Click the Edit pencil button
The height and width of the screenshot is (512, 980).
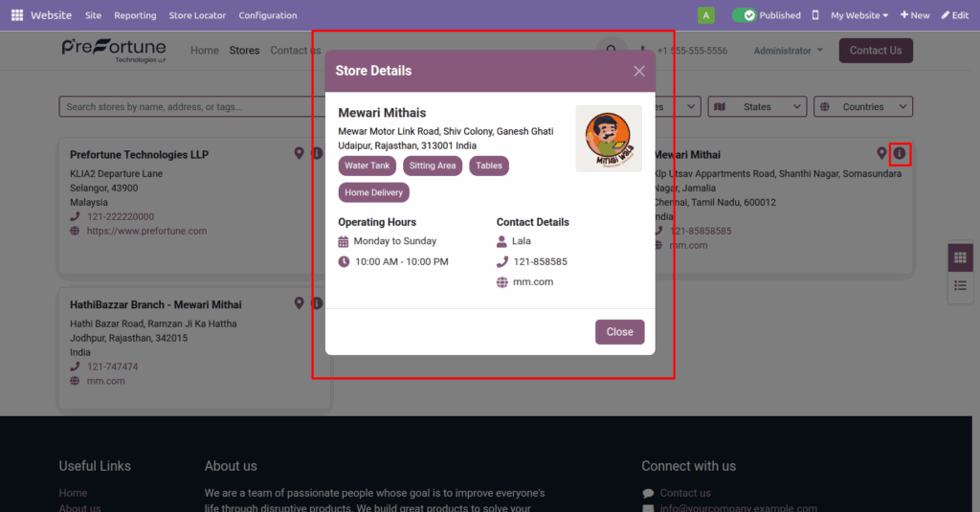click(x=955, y=15)
